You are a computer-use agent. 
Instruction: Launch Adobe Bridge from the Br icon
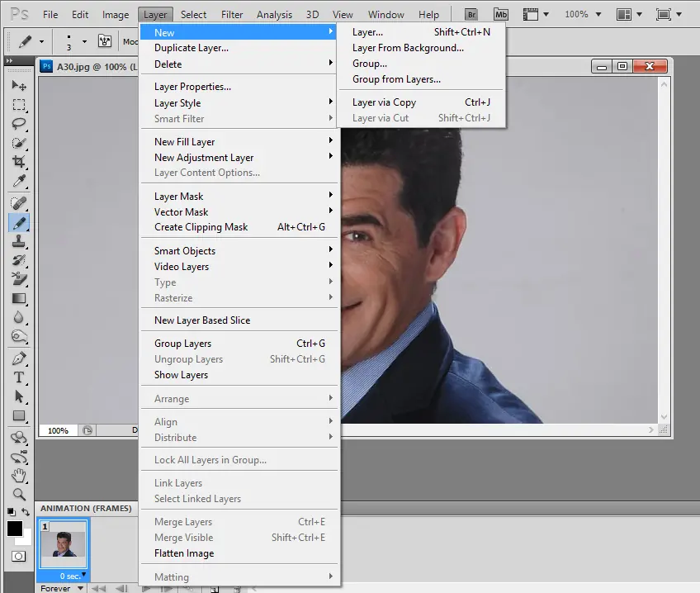click(471, 14)
